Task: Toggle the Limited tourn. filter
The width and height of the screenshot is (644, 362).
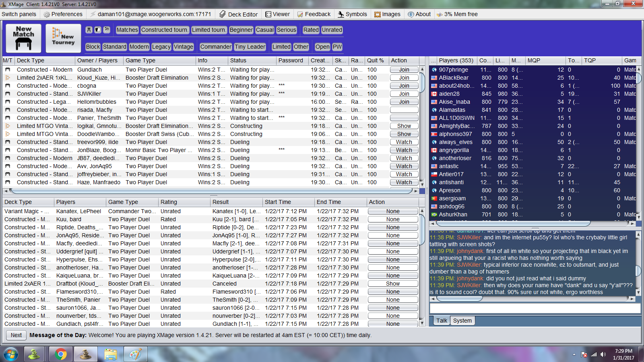Action: [209, 30]
